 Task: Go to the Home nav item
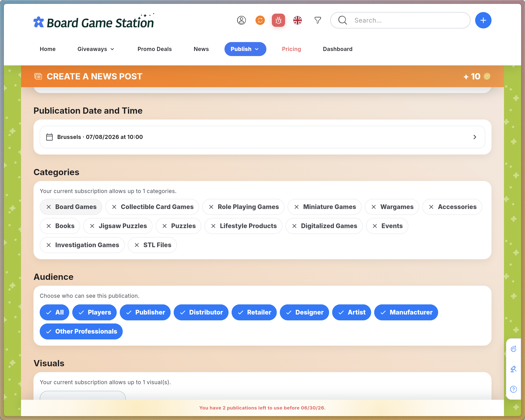(x=48, y=49)
